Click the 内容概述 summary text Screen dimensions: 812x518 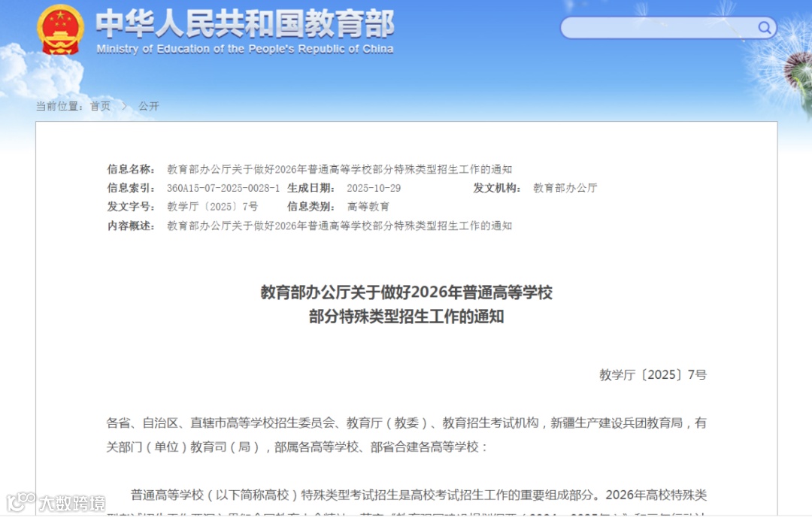coord(339,226)
